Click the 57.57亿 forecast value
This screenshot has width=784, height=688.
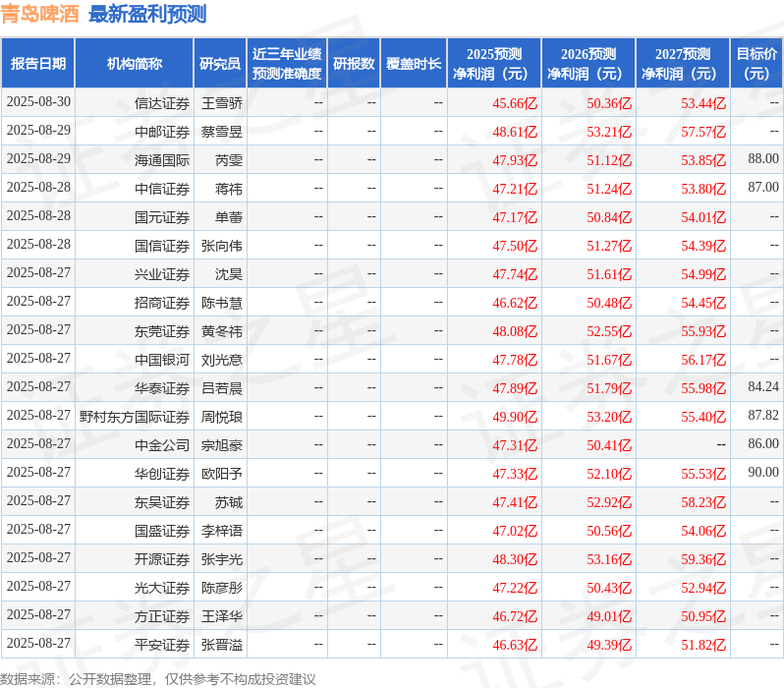pos(703,132)
